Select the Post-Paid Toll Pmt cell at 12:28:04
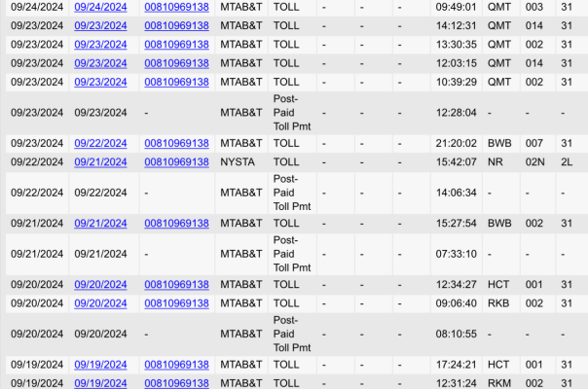588x389 pixels. point(292,113)
